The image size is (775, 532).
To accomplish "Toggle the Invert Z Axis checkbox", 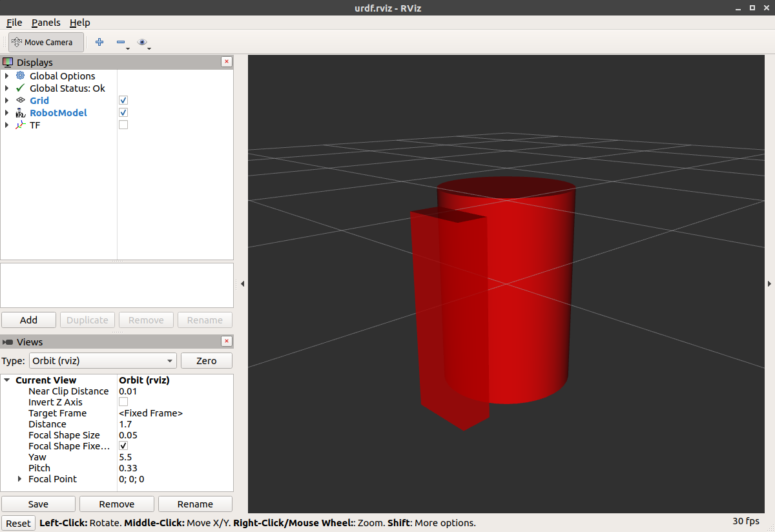I will pyautogui.click(x=123, y=402).
